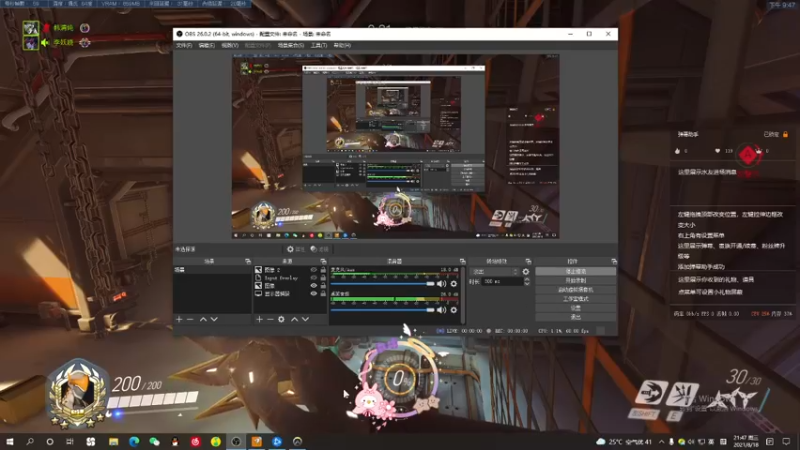Mute the 桌面音频 audio channel
The height and width of the screenshot is (450, 800).
point(441,310)
